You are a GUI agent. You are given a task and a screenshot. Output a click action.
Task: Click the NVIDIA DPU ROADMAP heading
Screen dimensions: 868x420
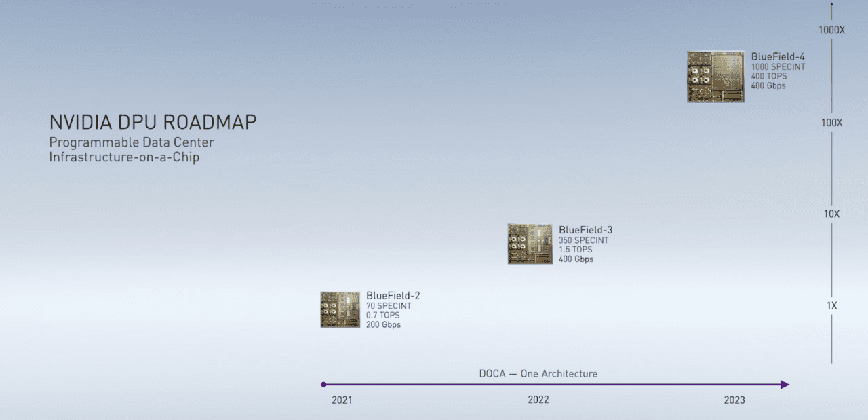pyautogui.click(x=153, y=122)
